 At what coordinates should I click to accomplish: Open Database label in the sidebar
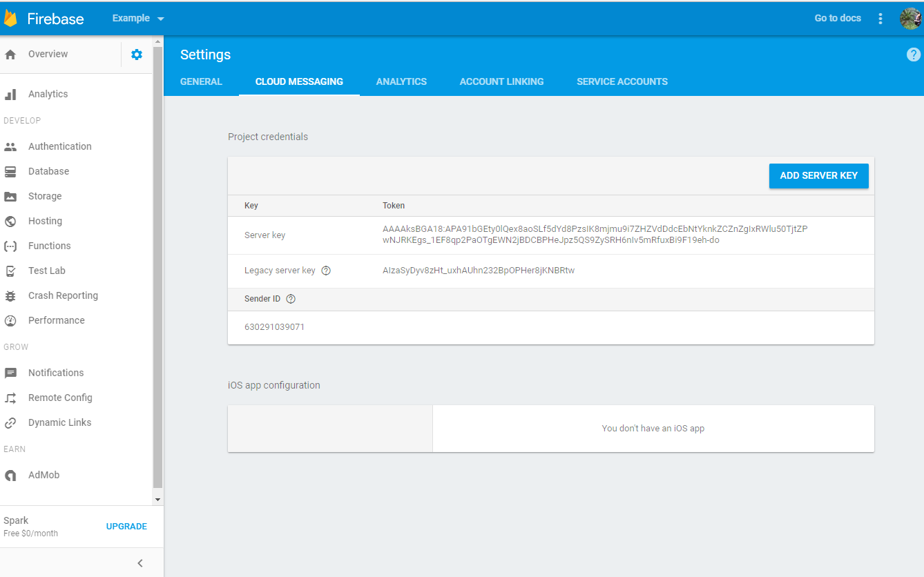click(48, 171)
